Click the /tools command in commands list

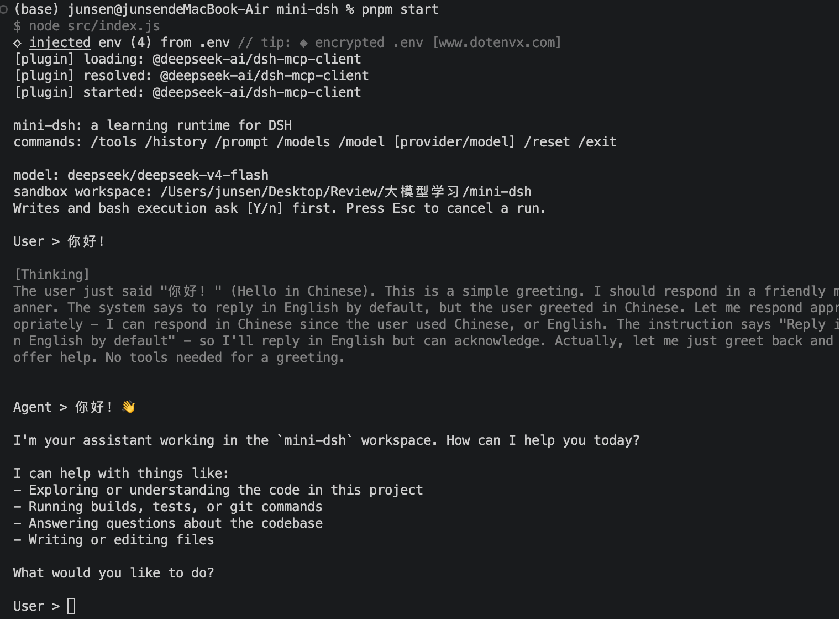tap(114, 142)
